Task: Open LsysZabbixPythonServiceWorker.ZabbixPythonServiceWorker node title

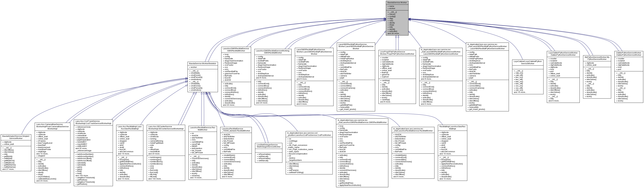Action: pos(563,54)
